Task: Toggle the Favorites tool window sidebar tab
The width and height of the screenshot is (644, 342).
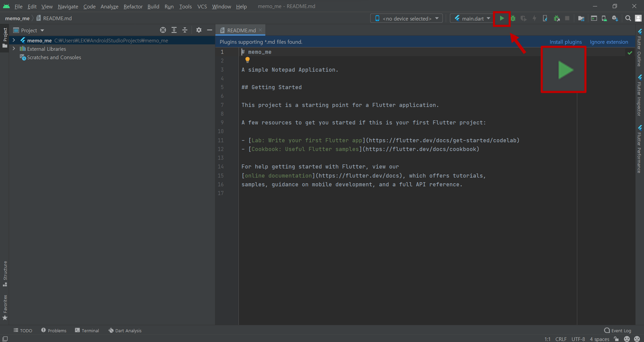Action: pos(5,307)
